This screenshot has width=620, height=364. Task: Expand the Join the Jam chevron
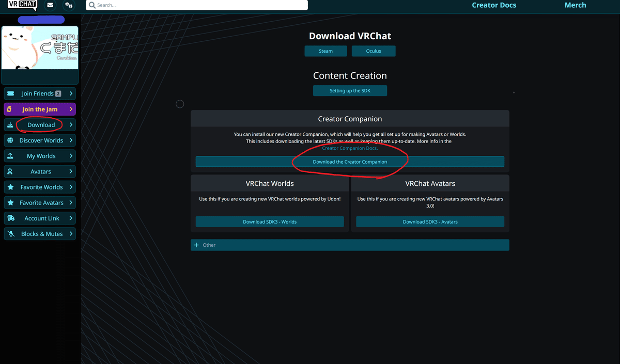[71, 109]
